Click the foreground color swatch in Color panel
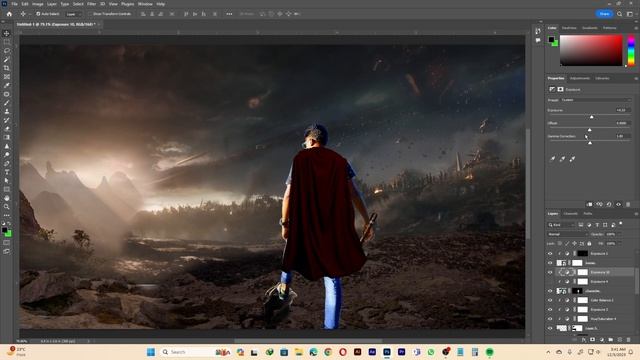 [x=551, y=39]
